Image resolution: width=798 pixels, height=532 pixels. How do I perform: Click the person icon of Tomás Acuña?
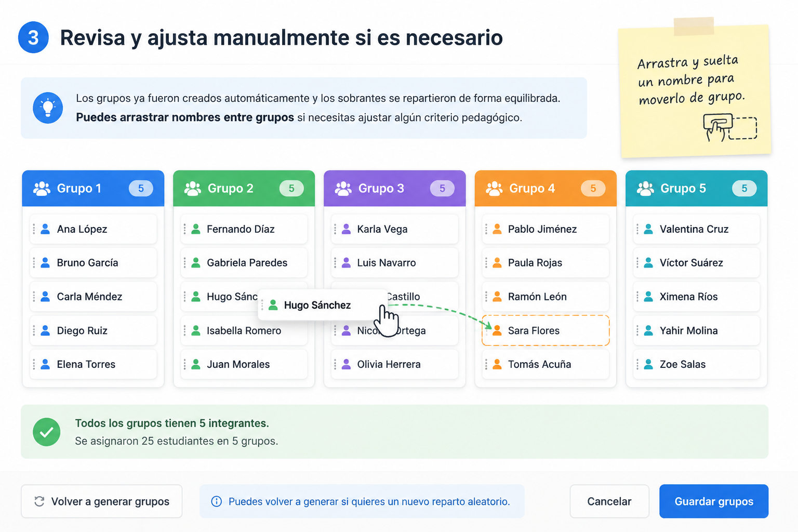[x=497, y=364]
